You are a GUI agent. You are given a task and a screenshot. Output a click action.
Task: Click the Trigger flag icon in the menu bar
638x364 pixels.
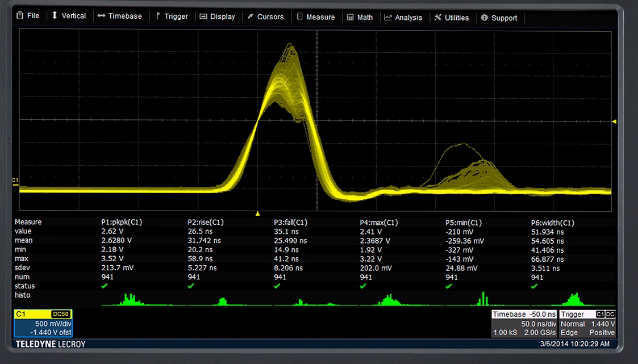tap(158, 16)
